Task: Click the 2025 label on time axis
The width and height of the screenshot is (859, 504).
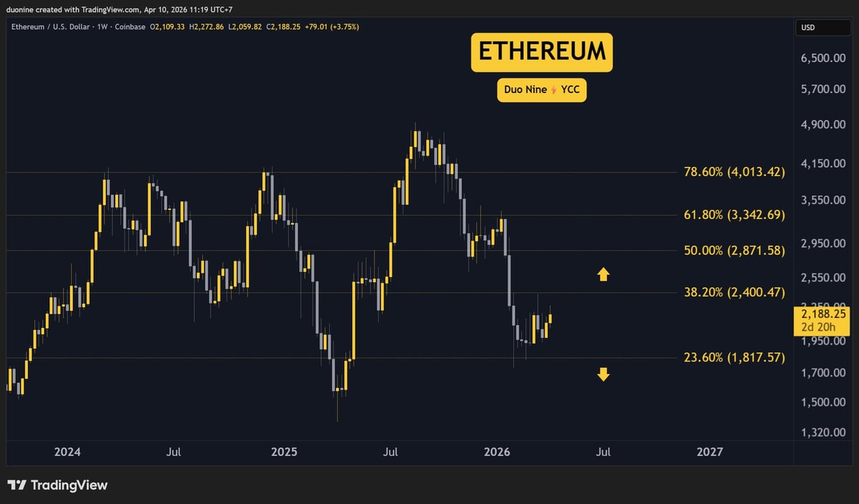Action: pos(284,452)
